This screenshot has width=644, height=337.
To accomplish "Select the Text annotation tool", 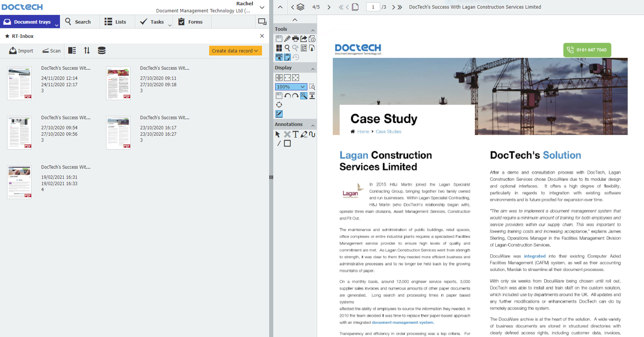I will [x=295, y=134].
